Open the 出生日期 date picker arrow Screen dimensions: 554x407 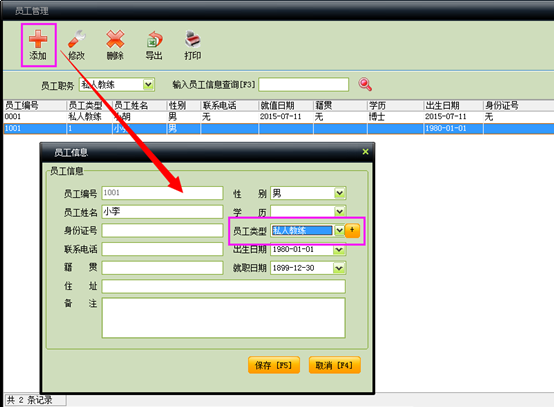tap(339, 249)
